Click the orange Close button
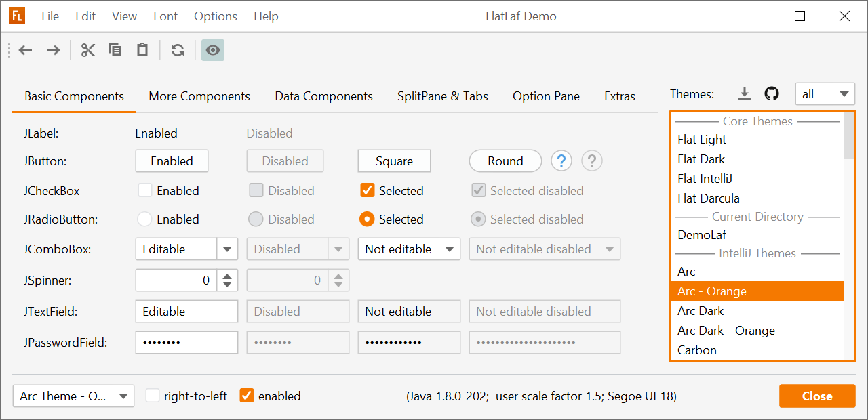This screenshot has height=420, width=868. pyautogui.click(x=816, y=396)
